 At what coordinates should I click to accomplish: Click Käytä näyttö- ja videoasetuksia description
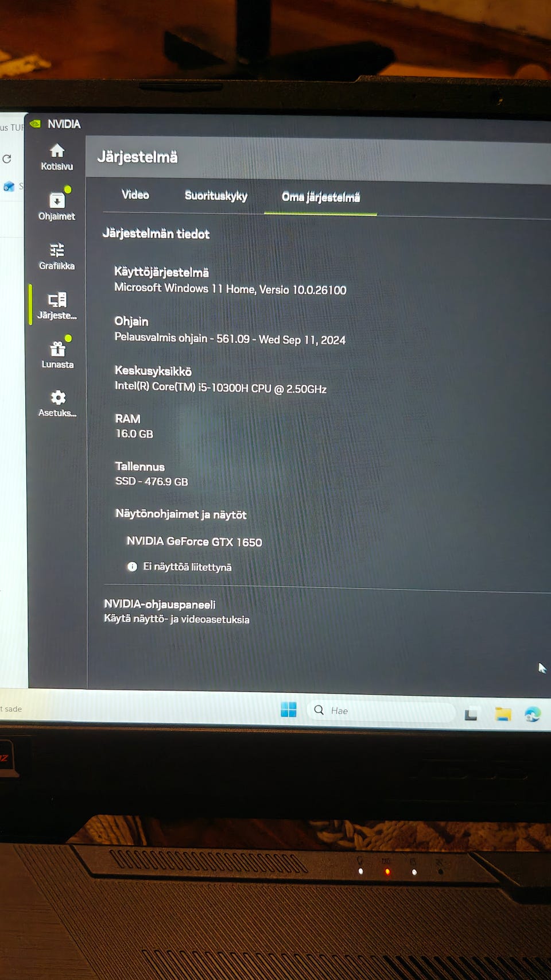pos(176,619)
